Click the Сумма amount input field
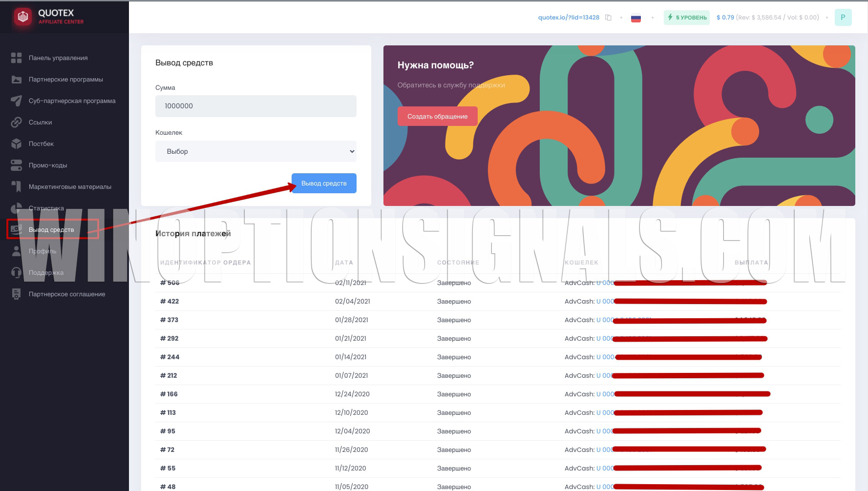The width and height of the screenshot is (868, 491). 255,106
